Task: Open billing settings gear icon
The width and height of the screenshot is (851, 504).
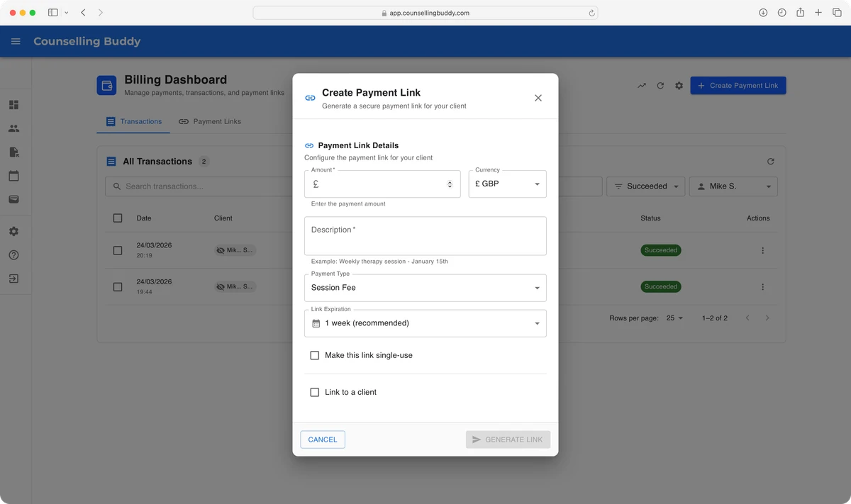Action: [679, 86]
